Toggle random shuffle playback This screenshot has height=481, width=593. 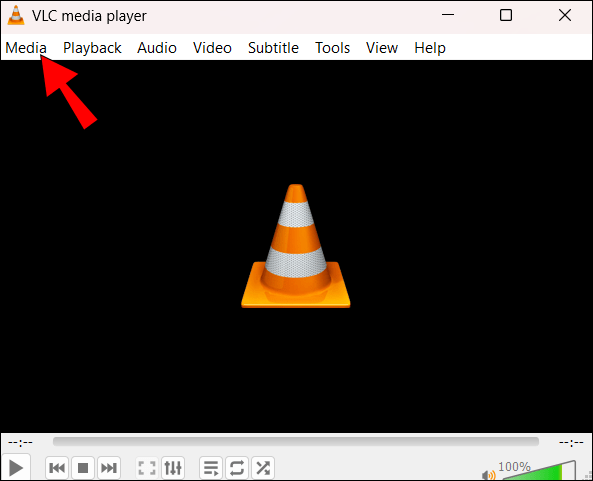263,468
